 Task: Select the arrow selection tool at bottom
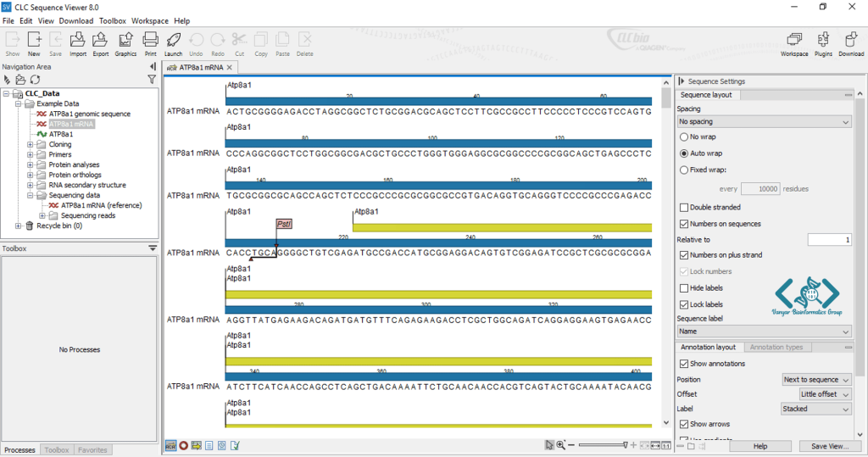[x=549, y=445]
